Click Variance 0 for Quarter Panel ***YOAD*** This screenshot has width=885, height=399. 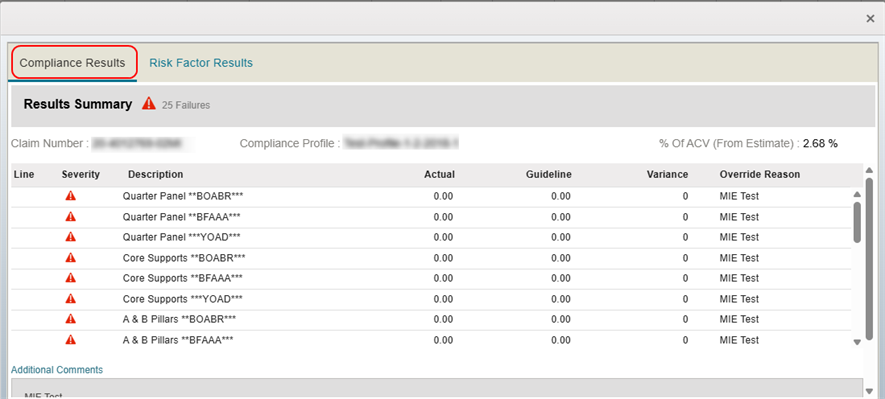pyautogui.click(x=685, y=237)
